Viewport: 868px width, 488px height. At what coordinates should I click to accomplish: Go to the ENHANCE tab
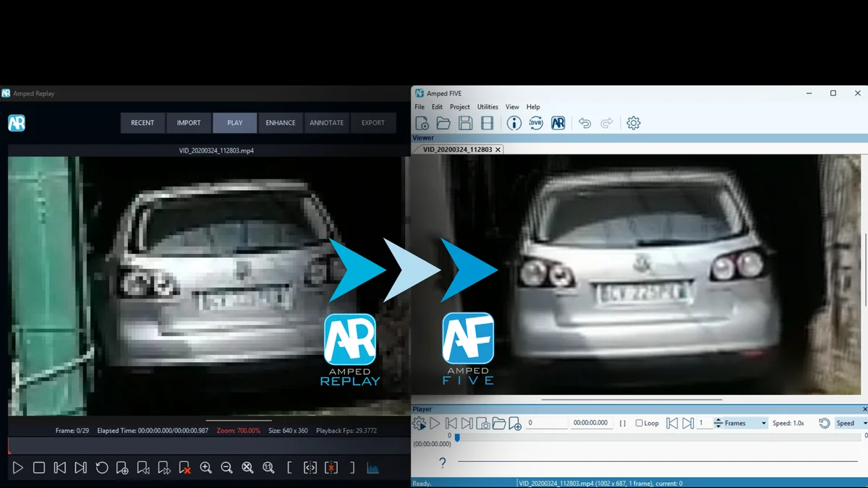[281, 123]
